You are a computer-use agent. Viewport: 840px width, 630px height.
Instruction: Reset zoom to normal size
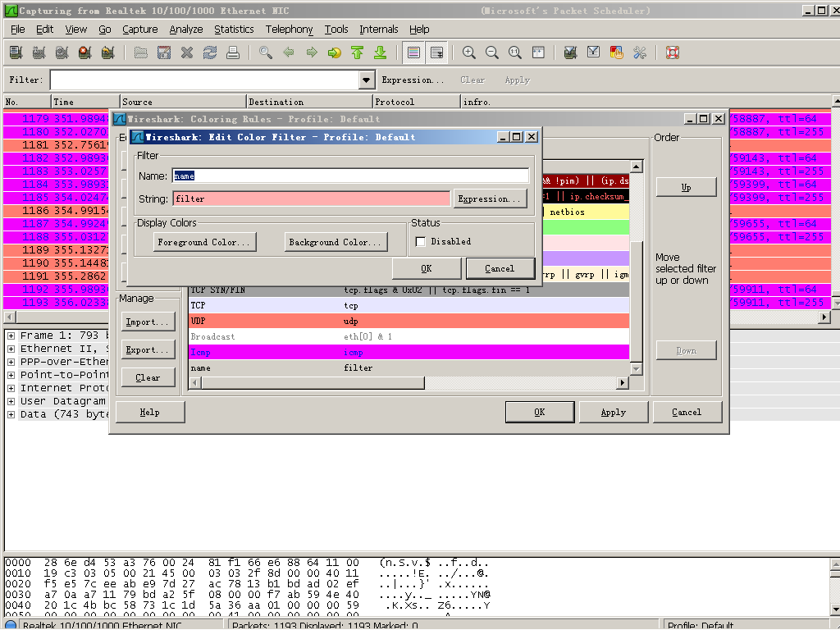515,52
